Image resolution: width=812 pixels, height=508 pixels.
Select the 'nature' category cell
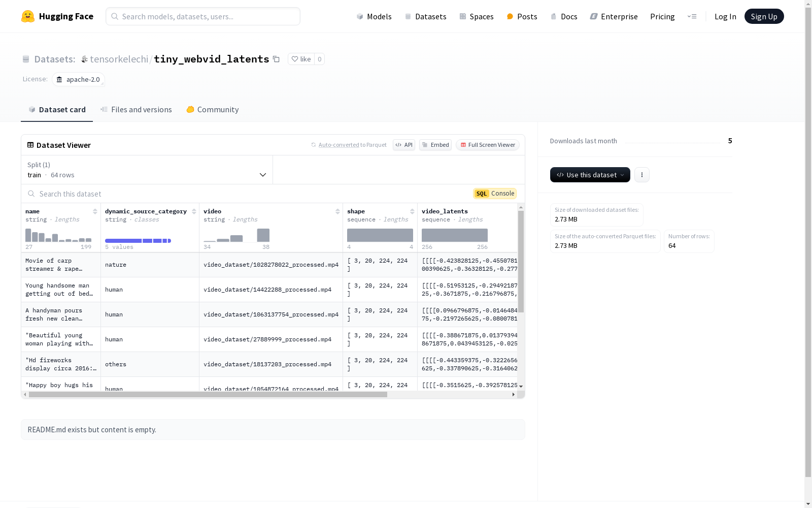pyautogui.click(x=150, y=265)
